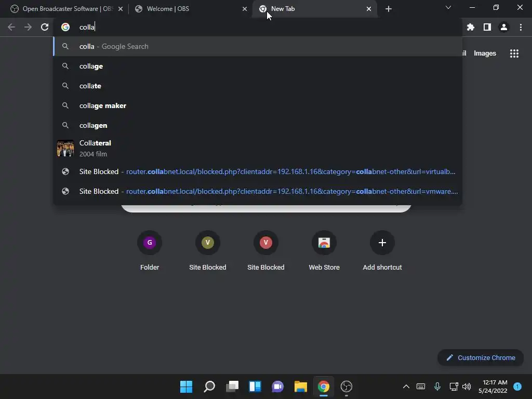Open the Extensions puzzle icon
Viewport: 532px width, 399px height.
470,27
